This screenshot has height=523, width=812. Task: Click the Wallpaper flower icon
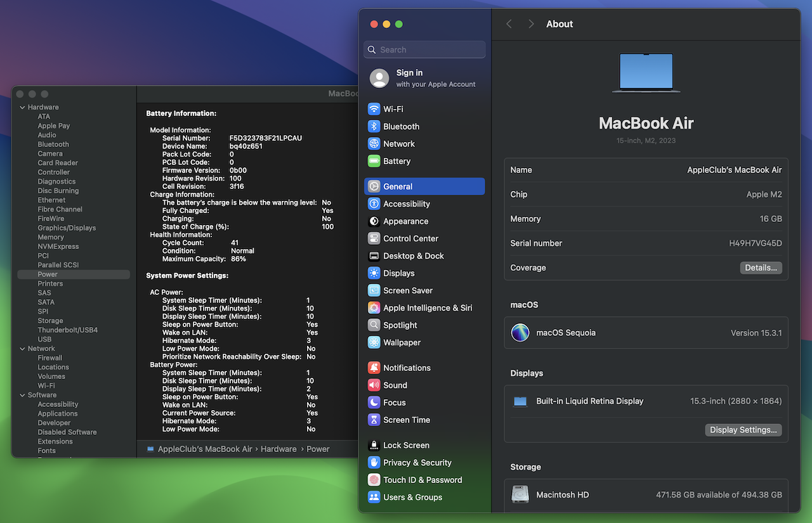coord(374,342)
